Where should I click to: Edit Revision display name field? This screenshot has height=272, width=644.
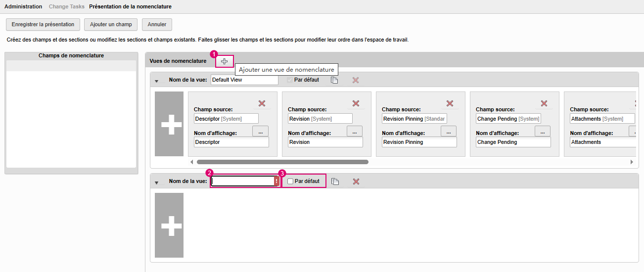pos(325,142)
